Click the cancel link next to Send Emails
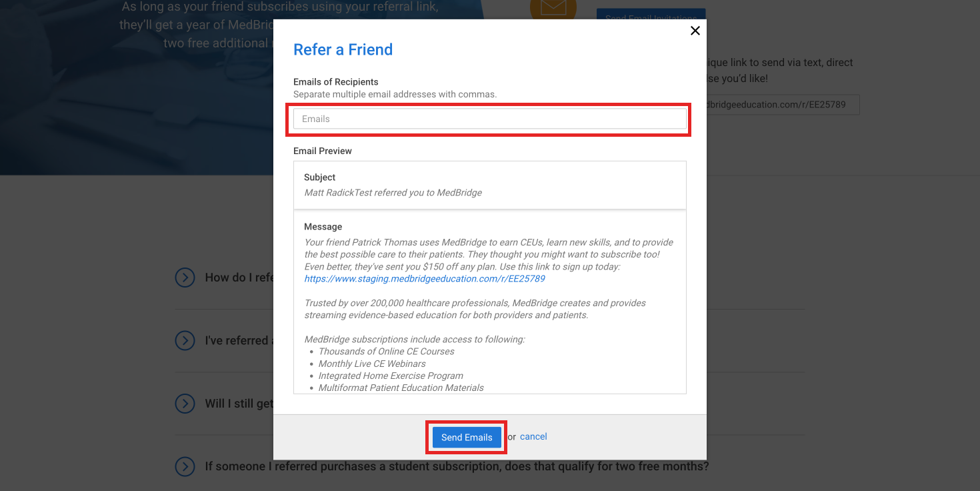 pos(533,436)
